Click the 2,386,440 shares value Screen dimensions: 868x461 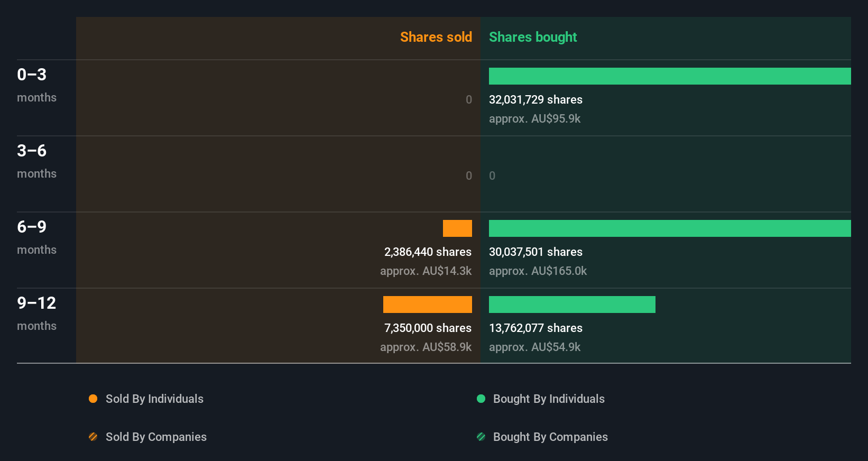click(428, 252)
